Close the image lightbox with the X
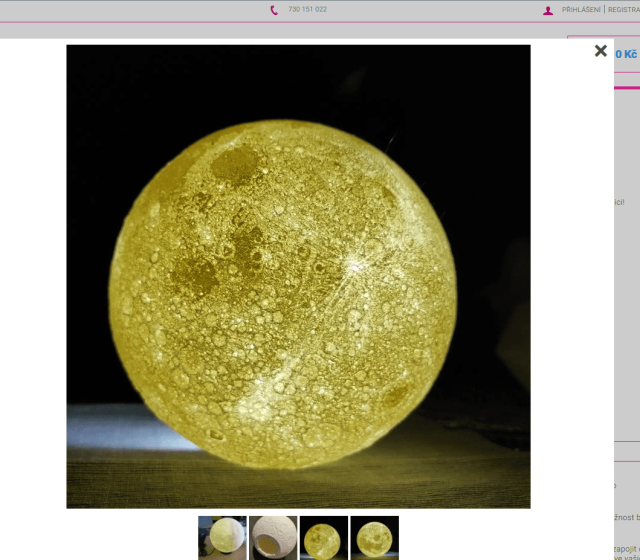Image resolution: width=640 pixels, height=560 pixels. pos(600,51)
